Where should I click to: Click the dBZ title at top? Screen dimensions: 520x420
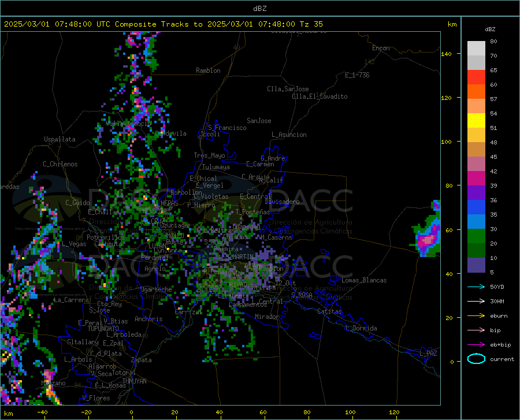coord(259,9)
